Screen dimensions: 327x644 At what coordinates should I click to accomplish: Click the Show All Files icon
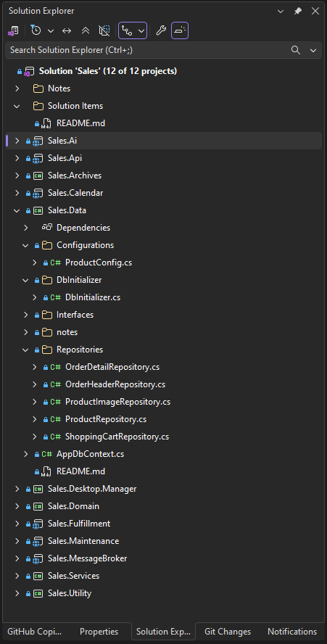click(104, 30)
